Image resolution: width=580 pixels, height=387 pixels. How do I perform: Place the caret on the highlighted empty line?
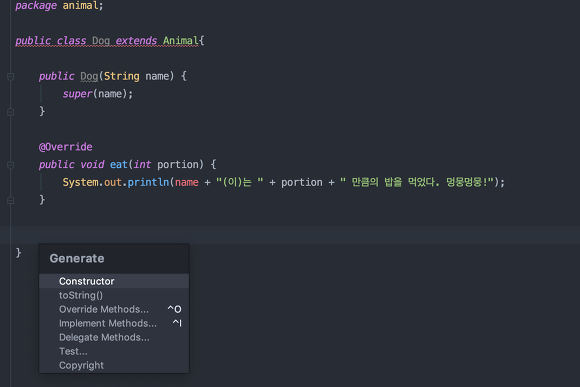click(290, 235)
